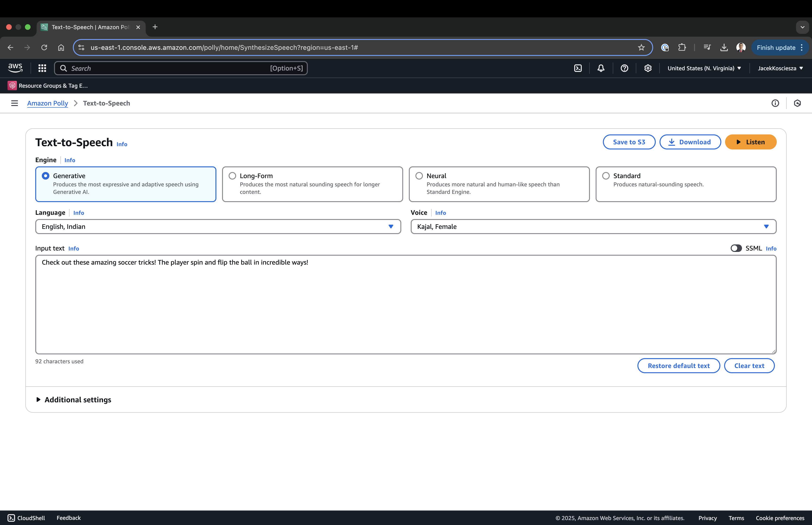
Task: Open the password manager extension icon
Action: (665, 47)
